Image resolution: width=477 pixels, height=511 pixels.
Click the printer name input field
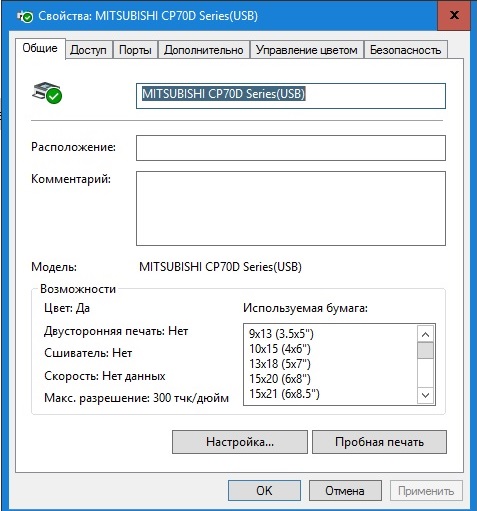291,96
